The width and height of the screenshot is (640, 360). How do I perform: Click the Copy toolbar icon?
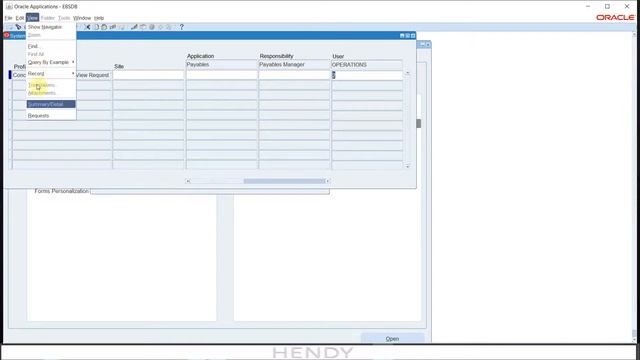pos(96,27)
